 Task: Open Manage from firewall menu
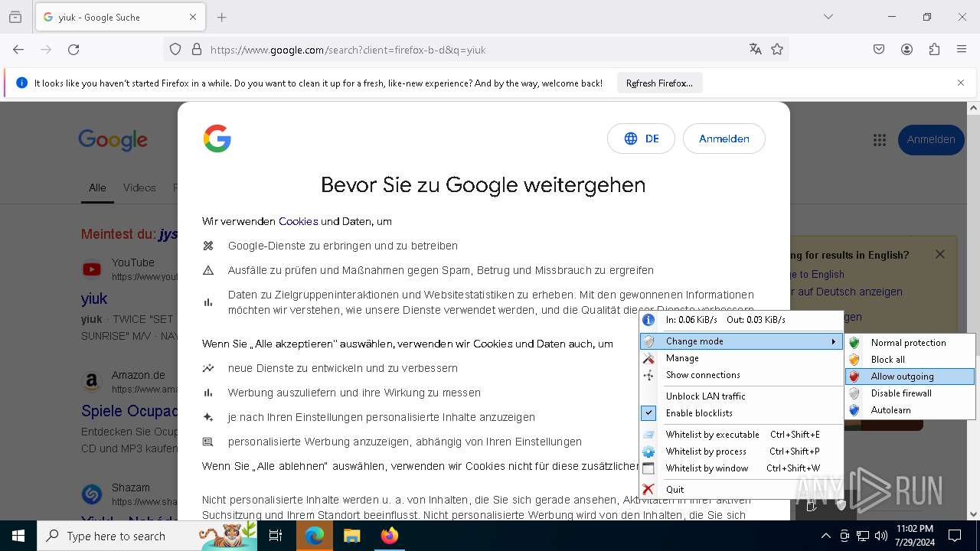tap(741, 358)
